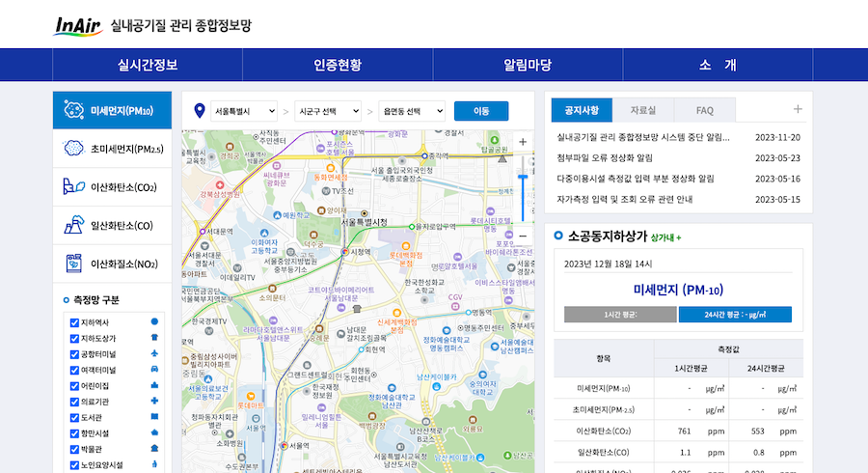The image size is (868, 473).
Task: Select the 이산화질소(NO2) pollutant icon
Action: [73, 262]
